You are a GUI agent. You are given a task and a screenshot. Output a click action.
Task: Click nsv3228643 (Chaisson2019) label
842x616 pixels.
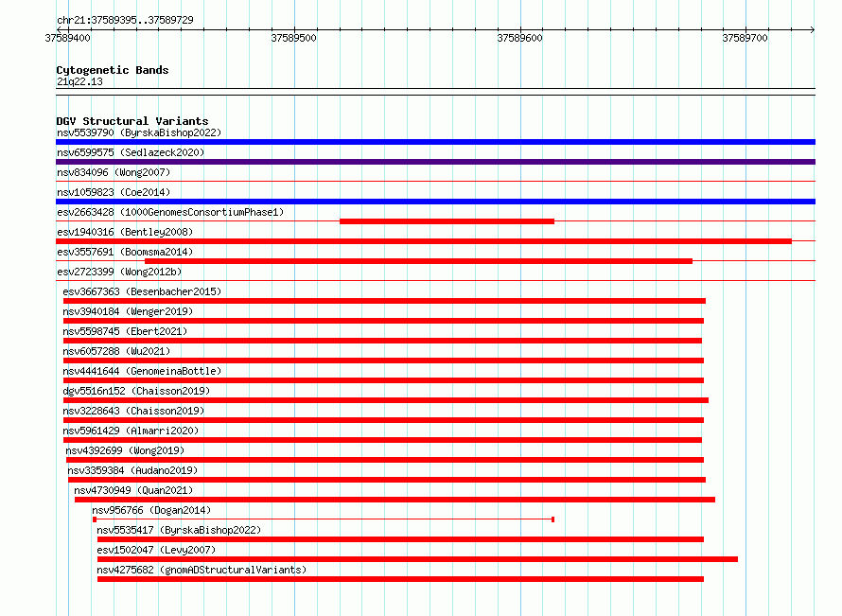coord(133,411)
